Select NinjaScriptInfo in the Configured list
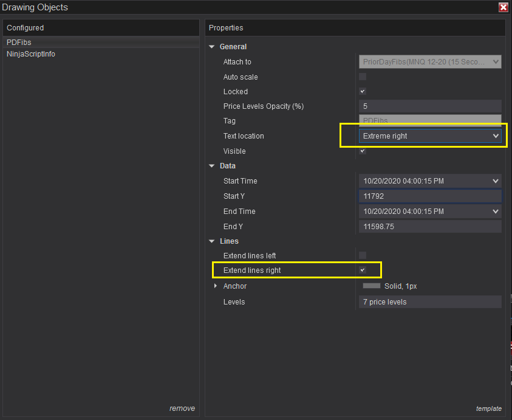The width and height of the screenshot is (512, 420). 31,54
